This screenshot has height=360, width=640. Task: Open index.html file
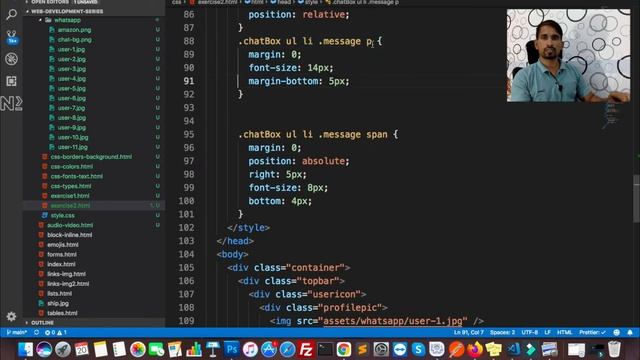tap(61, 264)
